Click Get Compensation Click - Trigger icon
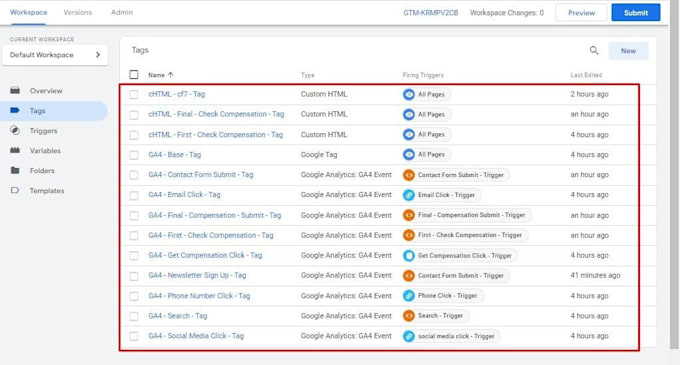The image size is (680, 365). tap(409, 255)
